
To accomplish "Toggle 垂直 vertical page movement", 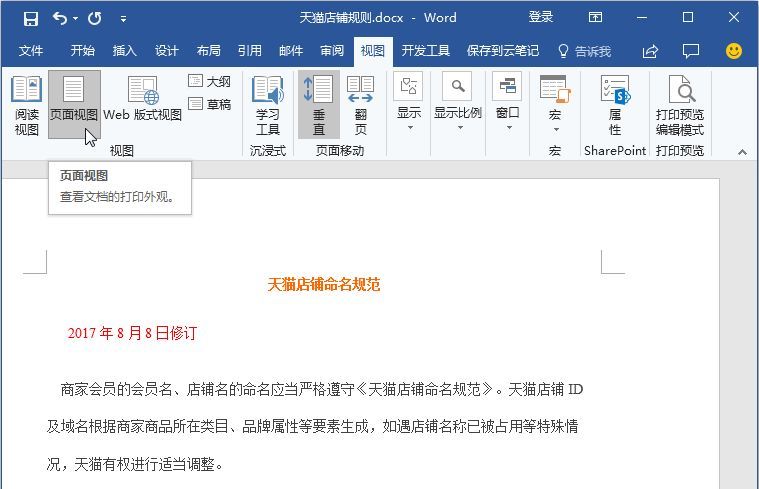I will pos(319,105).
